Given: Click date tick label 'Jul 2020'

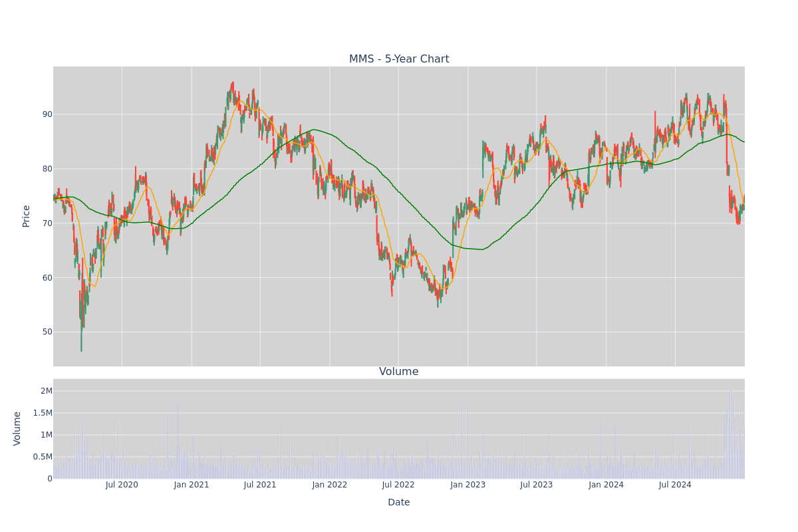Looking at the screenshot, I should tap(122, 485).
